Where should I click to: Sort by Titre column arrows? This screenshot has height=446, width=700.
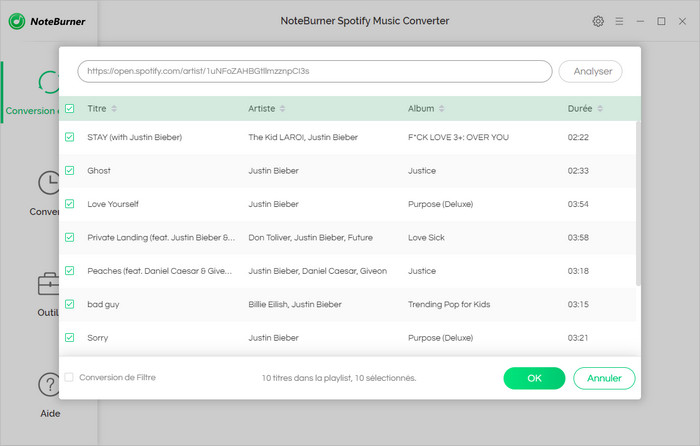coord(114,108)
